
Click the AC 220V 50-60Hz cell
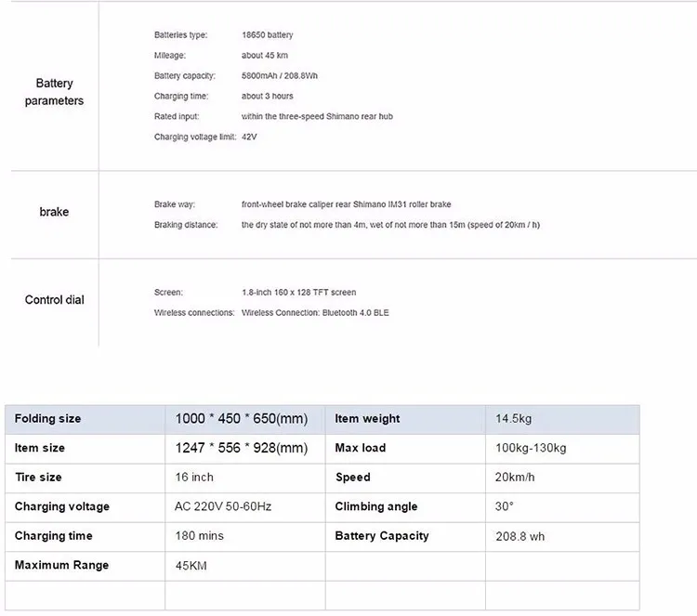(x=223, y=506)
